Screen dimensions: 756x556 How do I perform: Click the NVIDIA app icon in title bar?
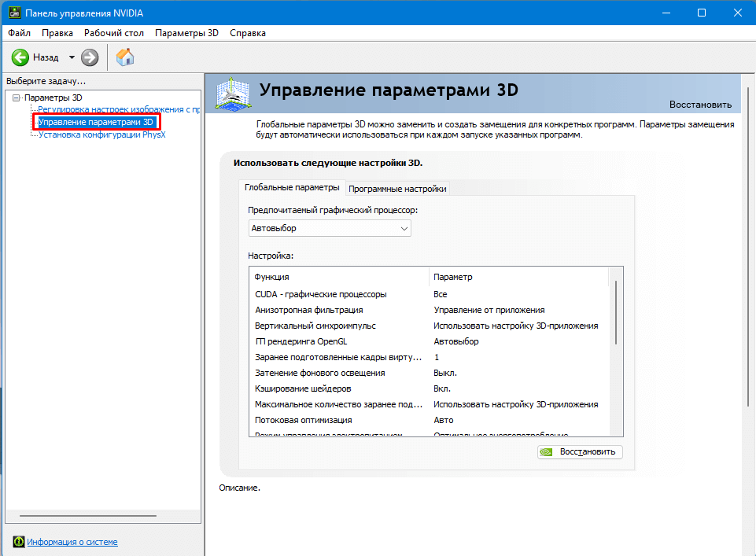13,13
